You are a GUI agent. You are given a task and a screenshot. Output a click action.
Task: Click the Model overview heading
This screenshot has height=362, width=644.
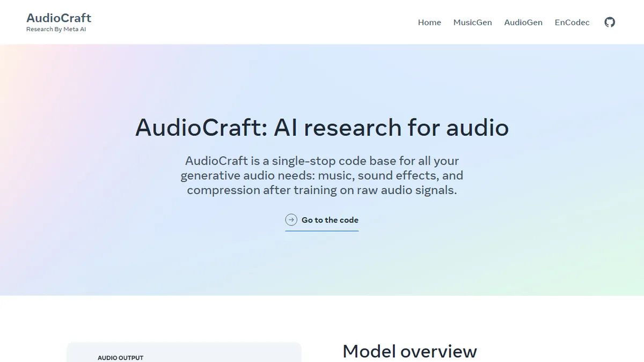coord(409,351)
